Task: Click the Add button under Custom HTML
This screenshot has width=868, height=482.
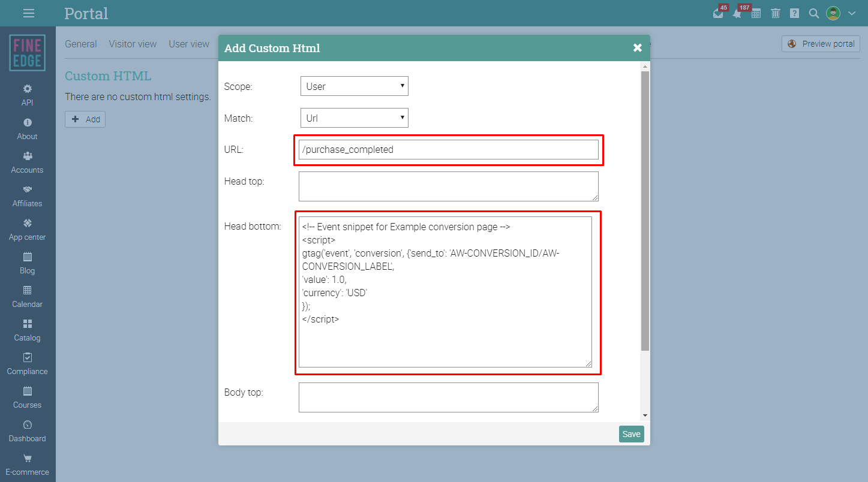Action: coord(85,119)
